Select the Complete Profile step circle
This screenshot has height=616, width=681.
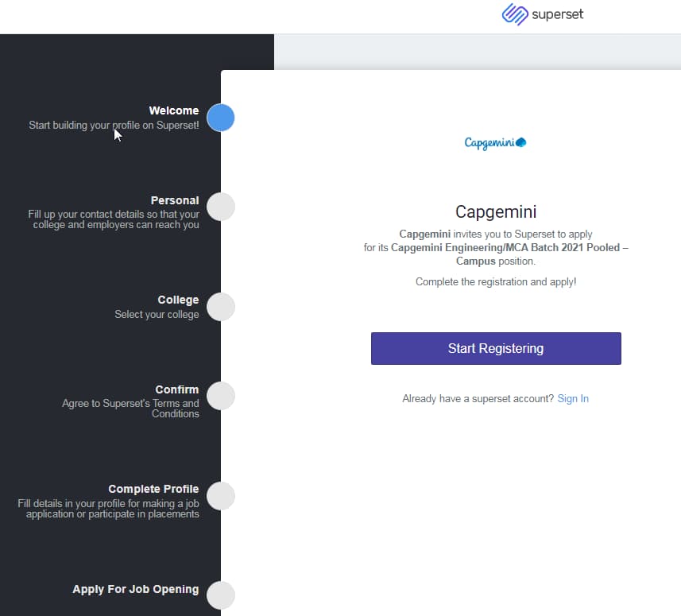221,496
